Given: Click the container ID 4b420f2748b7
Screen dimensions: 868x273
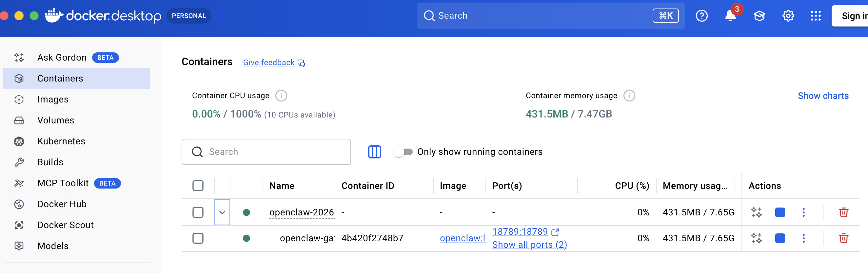Looking at the screenshot, I should point(372,238).
